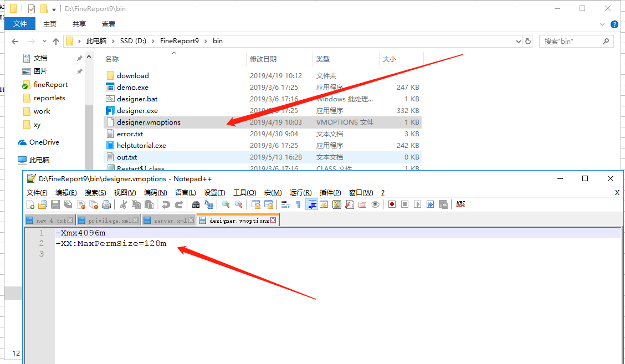Toggle monitoring with the eye icon
Image resolution: width=625 pixels, height=364 pixels.
coord(375,204)
